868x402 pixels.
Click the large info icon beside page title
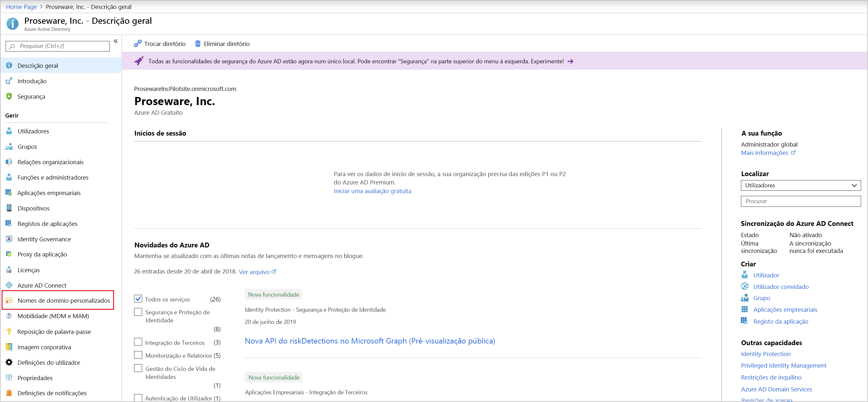tap(13, 24)
